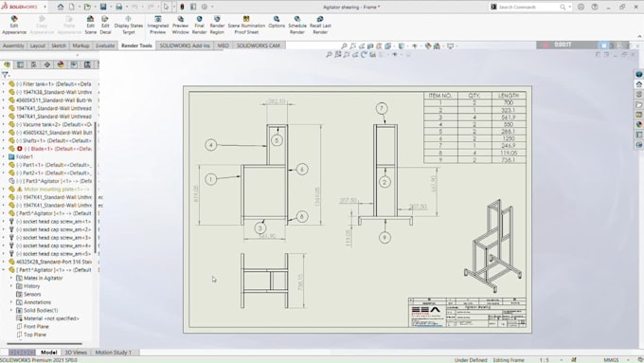Click the Select cursor tool
The image size is (644, 363).
click(166, 7)
